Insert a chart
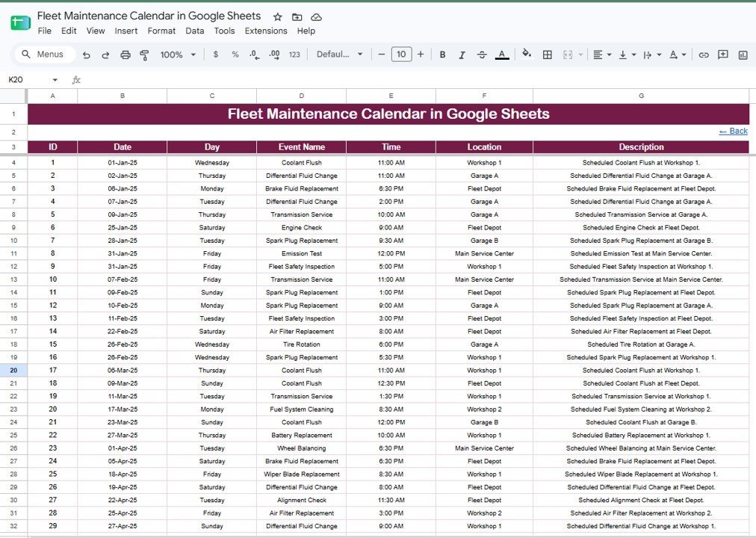The height and width of the screenshot is (538, 756). [743, 55]
